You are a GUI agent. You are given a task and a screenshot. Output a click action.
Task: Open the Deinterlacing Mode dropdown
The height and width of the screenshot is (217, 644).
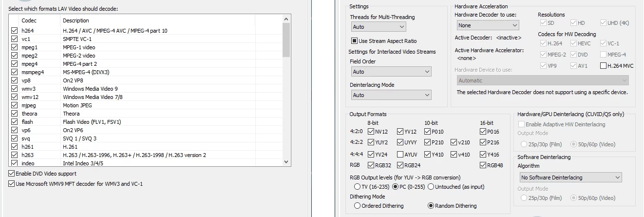pos(391,95)
